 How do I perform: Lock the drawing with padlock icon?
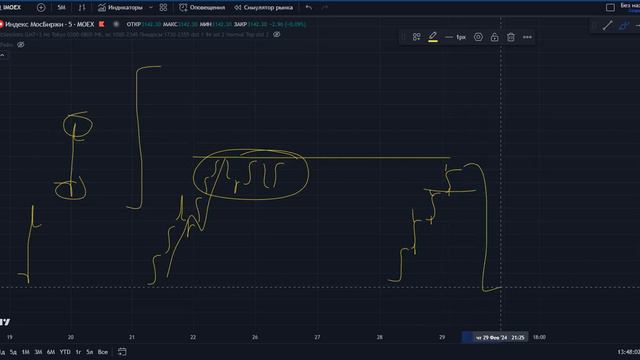point(494,37)
